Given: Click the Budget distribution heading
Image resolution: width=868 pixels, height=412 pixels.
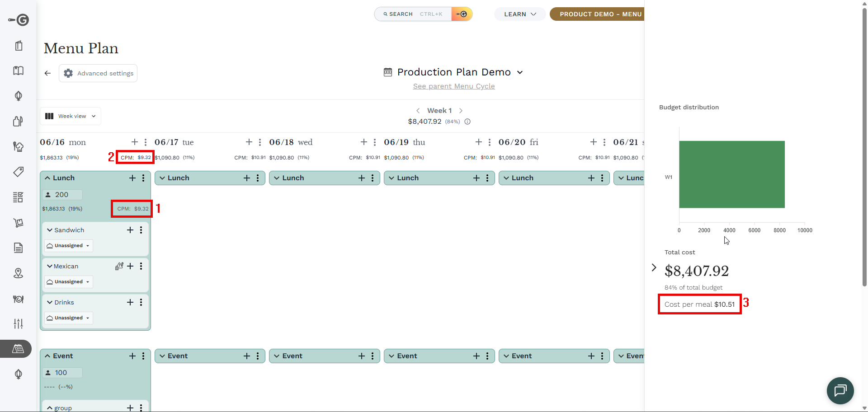Looking at the screenshot, I should click(689, 108).
